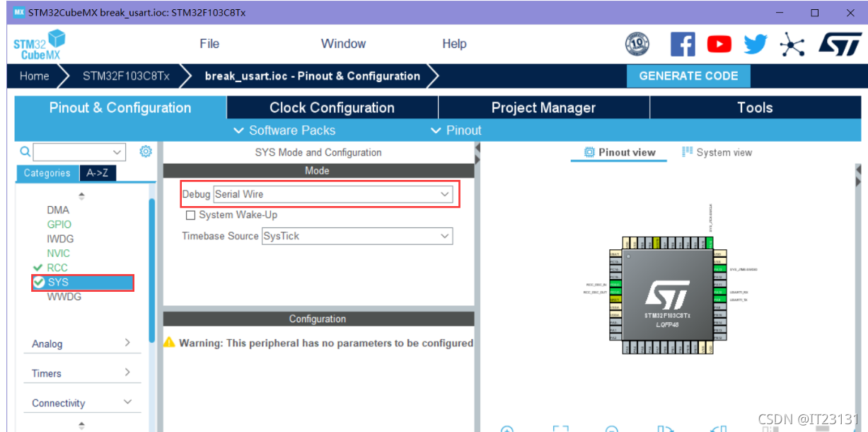Image resolution: width=868 pixels, height=432 pixels.
Task: Select the Pinout & Configuration tab
Action: 120,108
